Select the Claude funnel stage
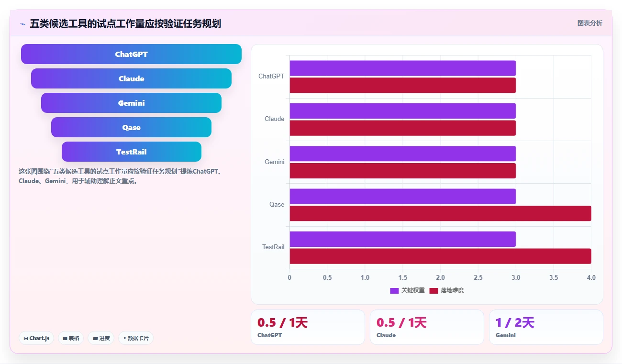The width and height of the screenshot is (622, 364). tap(131, 78)
